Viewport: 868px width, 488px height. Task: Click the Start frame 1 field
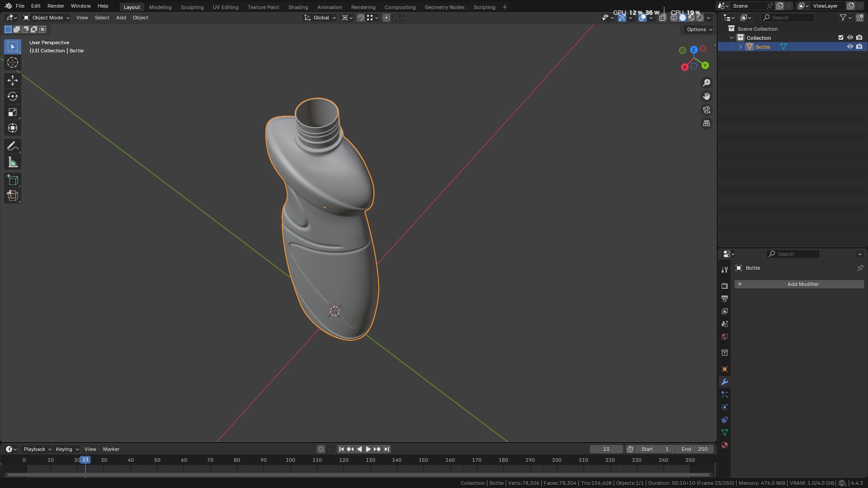pos(655,449)
